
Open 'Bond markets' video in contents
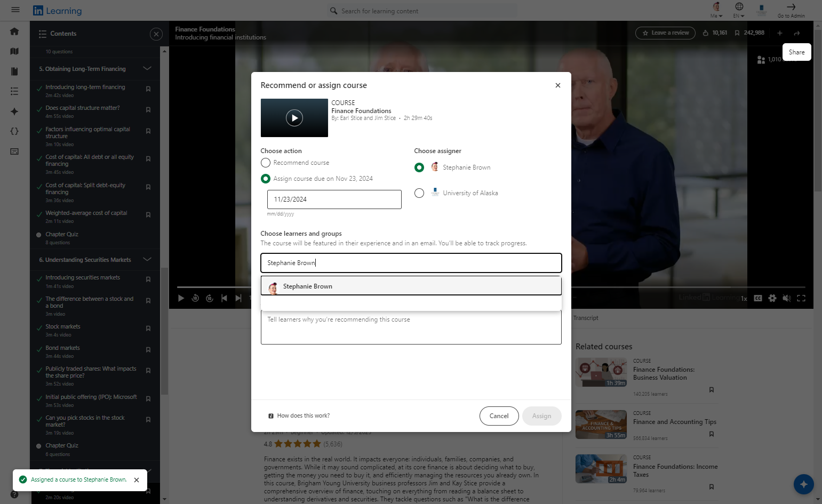pos(62,348)
